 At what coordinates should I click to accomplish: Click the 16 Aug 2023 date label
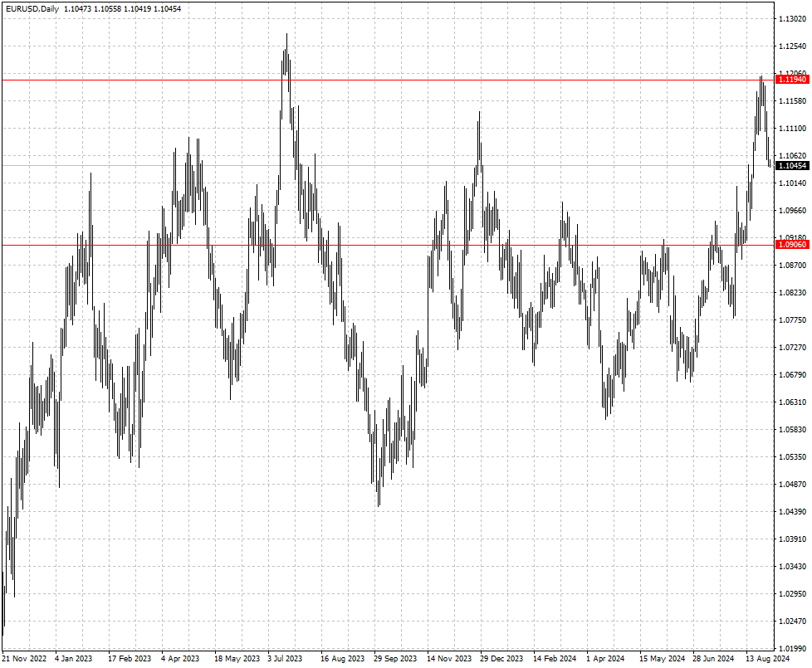click(x=342, y=659)
